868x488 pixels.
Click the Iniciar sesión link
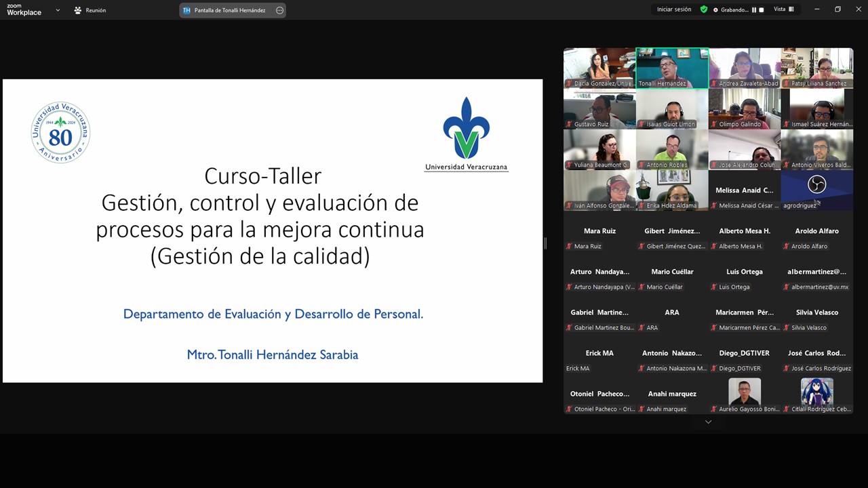[x=673, y=9]
